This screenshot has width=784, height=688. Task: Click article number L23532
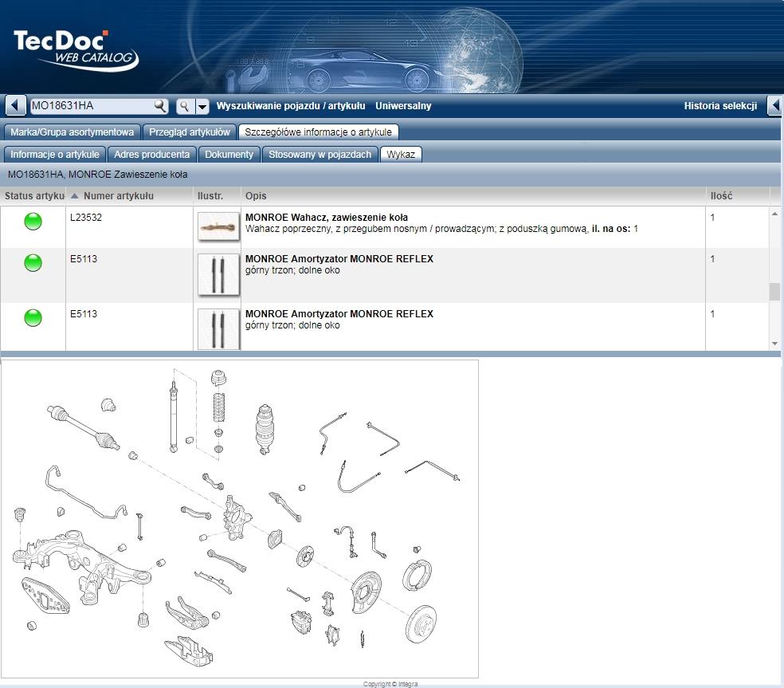(x=86, y=218)
